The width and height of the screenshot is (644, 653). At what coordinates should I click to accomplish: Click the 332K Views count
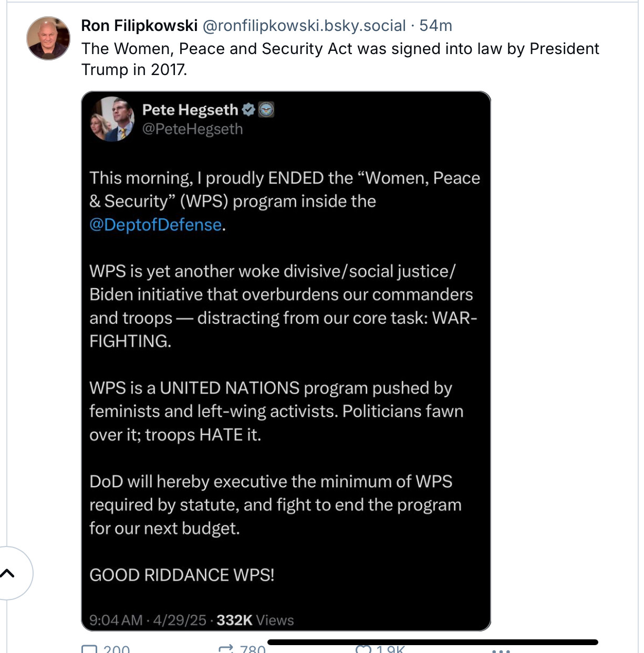click(x=255, y=620)
